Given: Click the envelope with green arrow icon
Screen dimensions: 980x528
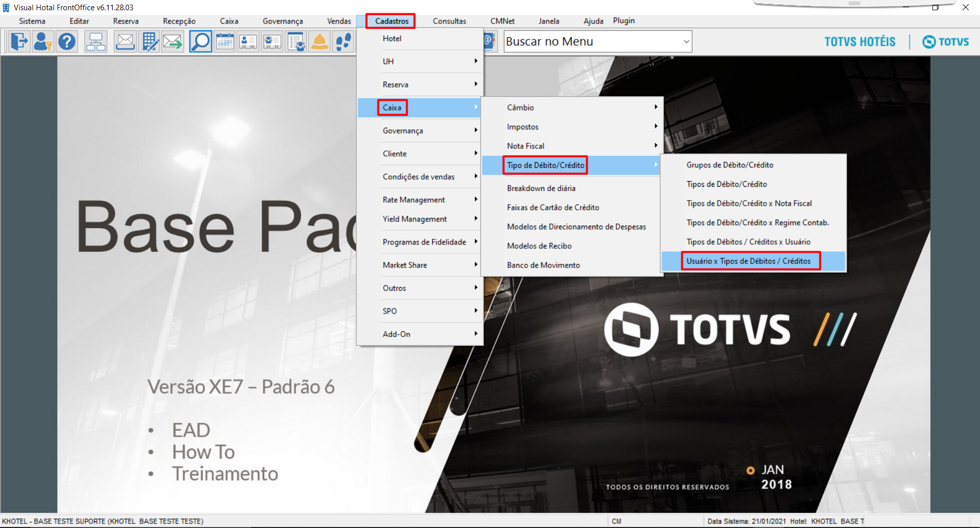Looking at the screenshot, I should 173,41.
